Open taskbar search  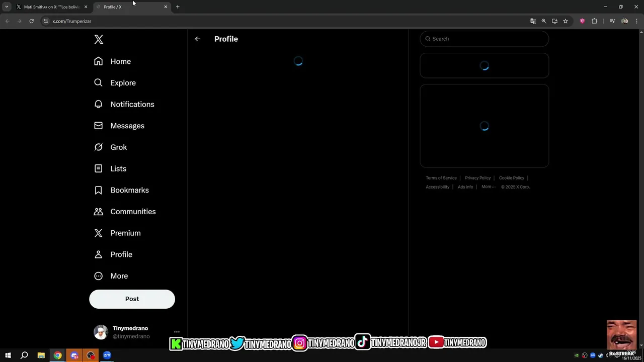pos(24,355)
